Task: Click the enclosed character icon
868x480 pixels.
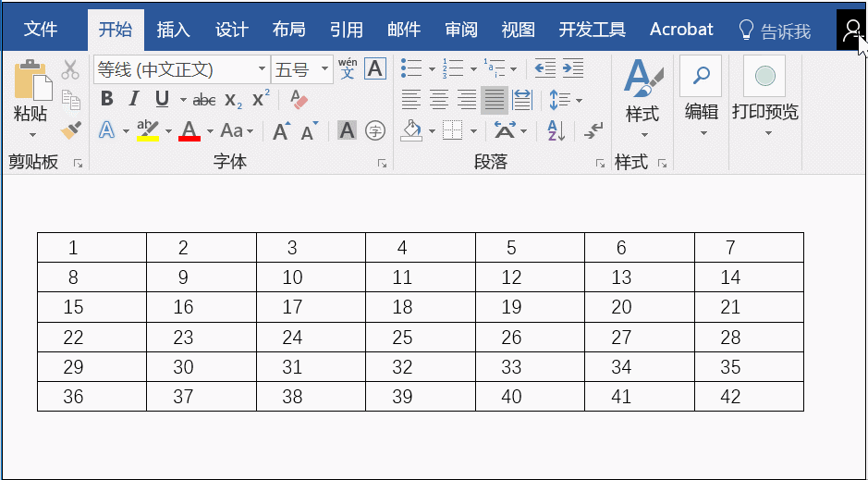Action: [x=375, y=131]
